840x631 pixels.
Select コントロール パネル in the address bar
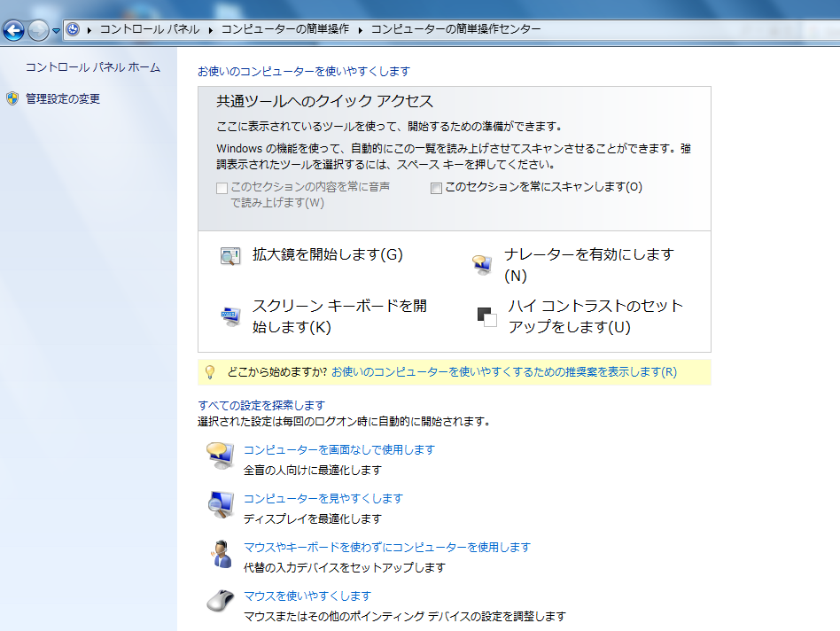150,29
